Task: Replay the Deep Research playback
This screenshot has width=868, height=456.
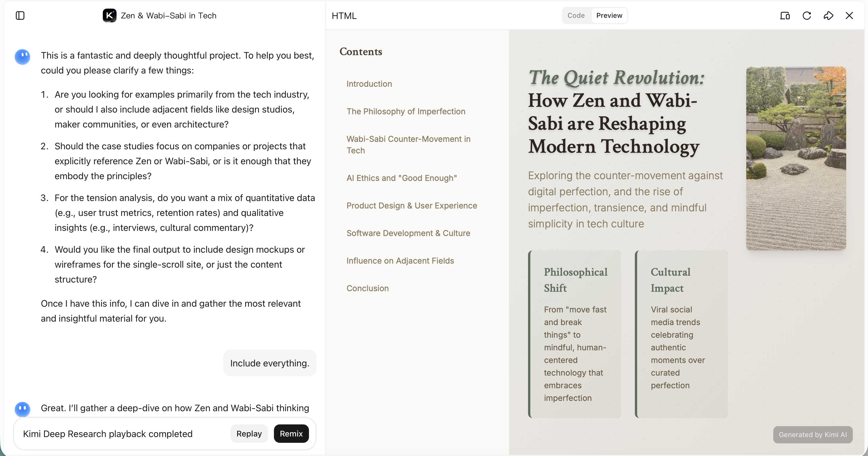Action: [x=249, y=434]
